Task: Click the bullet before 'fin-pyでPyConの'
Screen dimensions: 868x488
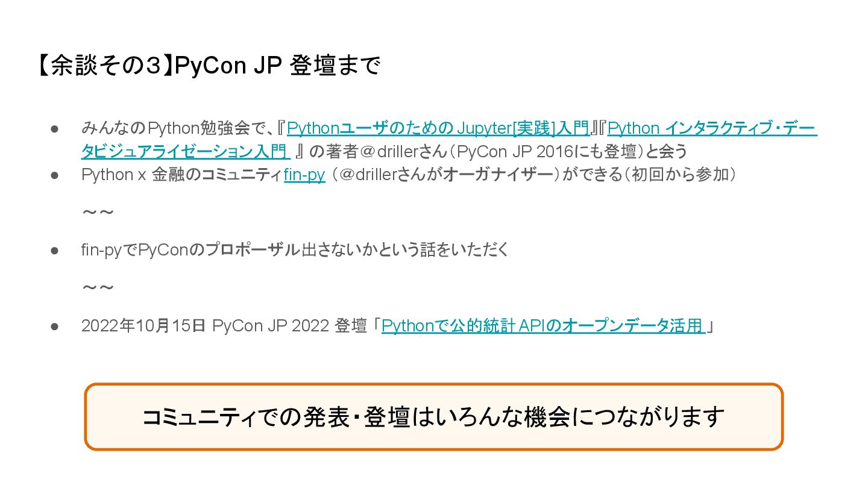Action: point(54,250)
